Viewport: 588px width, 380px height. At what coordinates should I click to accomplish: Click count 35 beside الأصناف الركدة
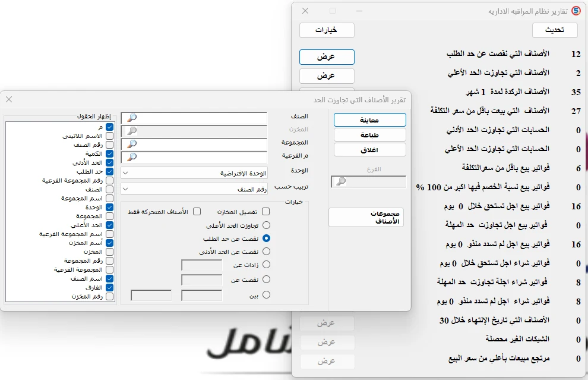576,92
